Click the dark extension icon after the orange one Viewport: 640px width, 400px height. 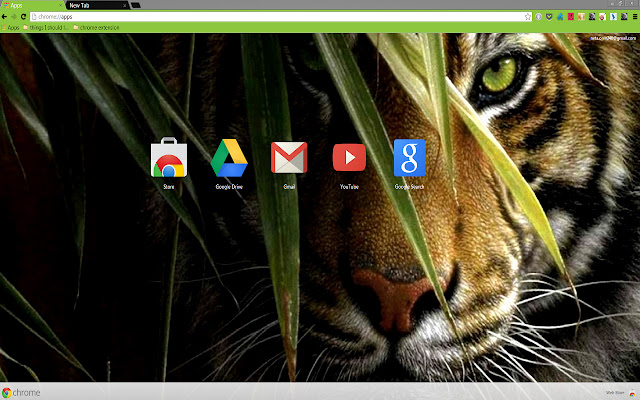tap(592, 17)
